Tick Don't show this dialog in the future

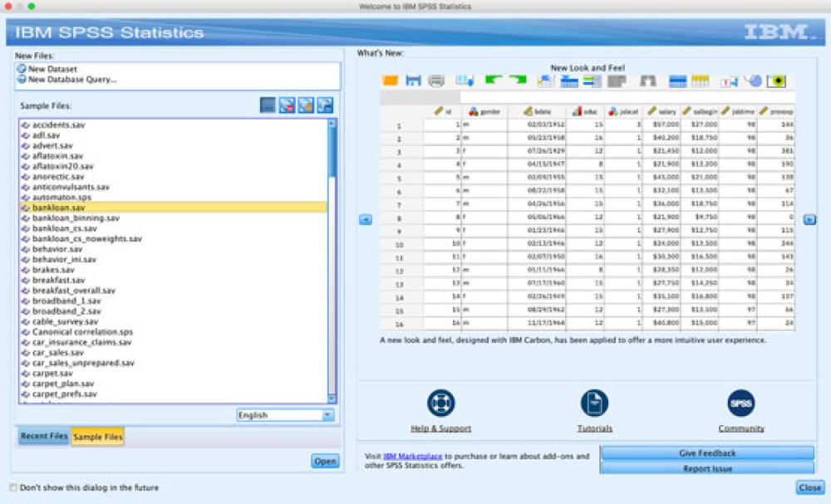pos(13,487)
